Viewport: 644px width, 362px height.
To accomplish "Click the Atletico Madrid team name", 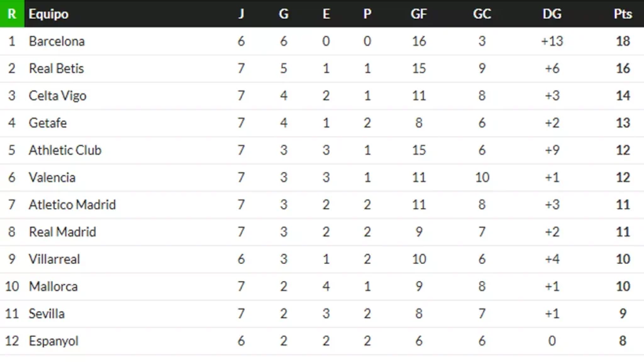I will click(72, 205).
